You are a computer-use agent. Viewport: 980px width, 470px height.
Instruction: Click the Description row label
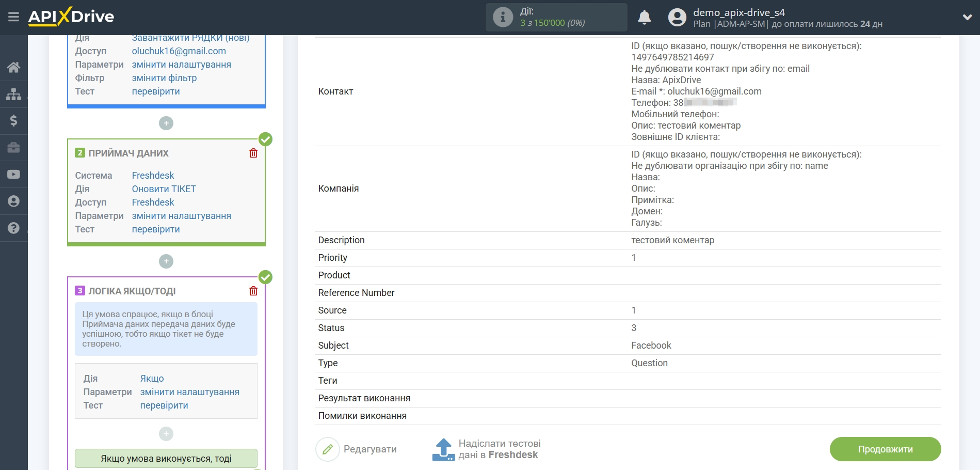tap(341, 240)
